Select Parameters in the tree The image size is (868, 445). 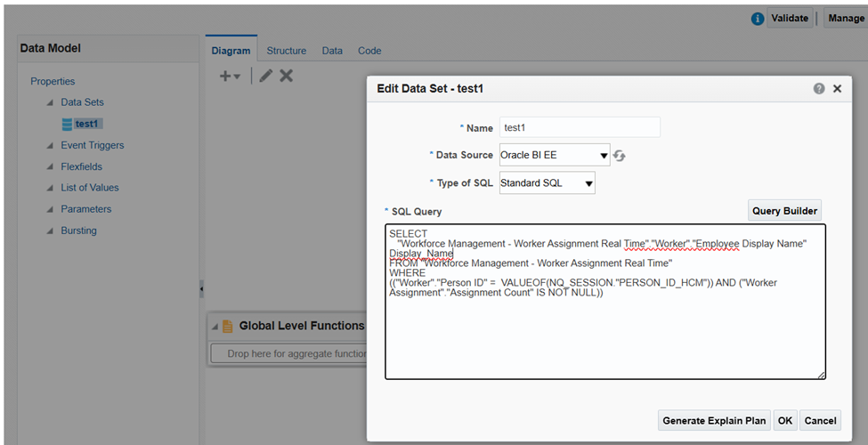pyautogui.click(x=85, y=209)
